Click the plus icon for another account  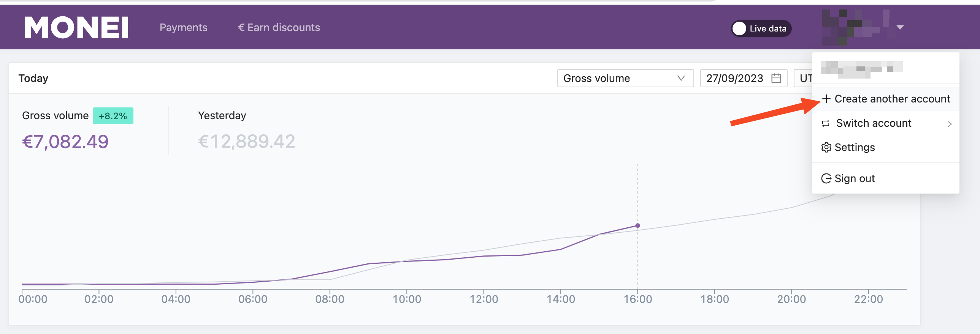[826, 99]
